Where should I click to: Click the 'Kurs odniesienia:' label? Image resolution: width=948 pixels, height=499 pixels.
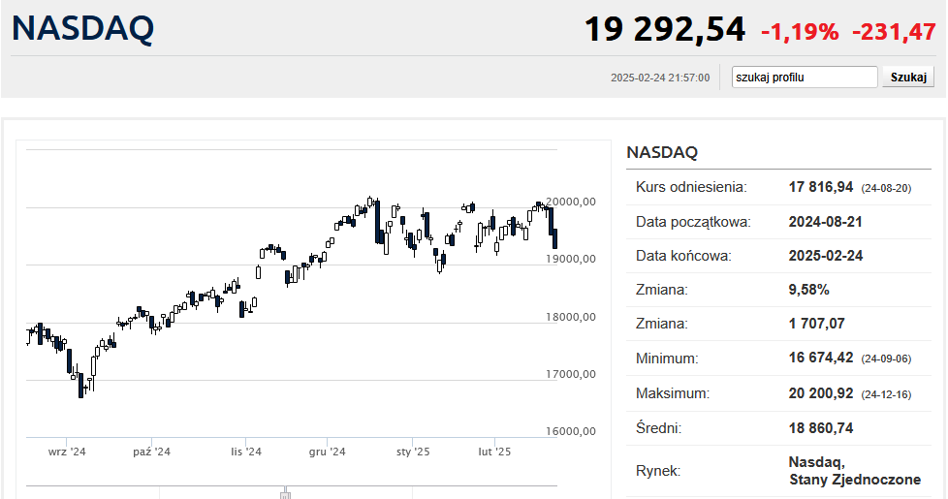(691, 188)
